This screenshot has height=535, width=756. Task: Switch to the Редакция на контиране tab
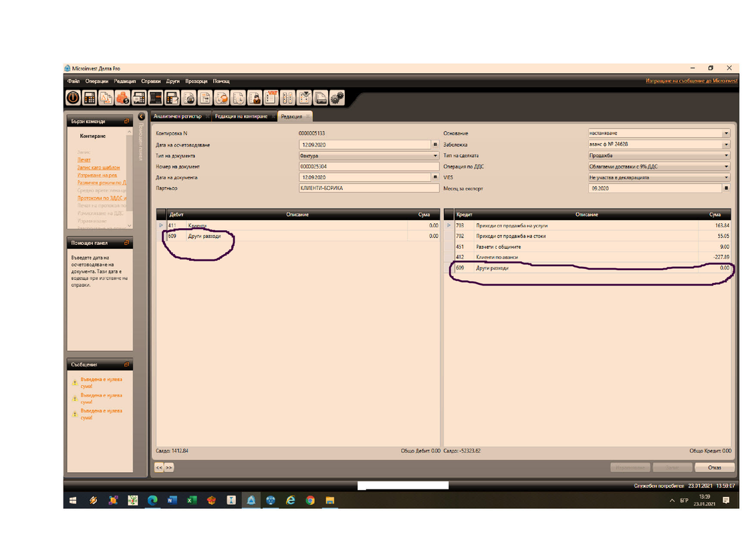(241, 116)
